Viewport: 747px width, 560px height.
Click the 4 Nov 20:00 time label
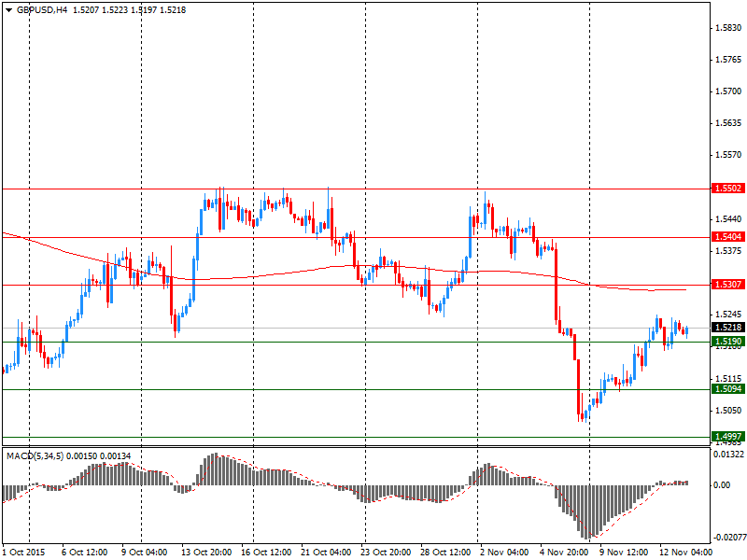(564, 552)
